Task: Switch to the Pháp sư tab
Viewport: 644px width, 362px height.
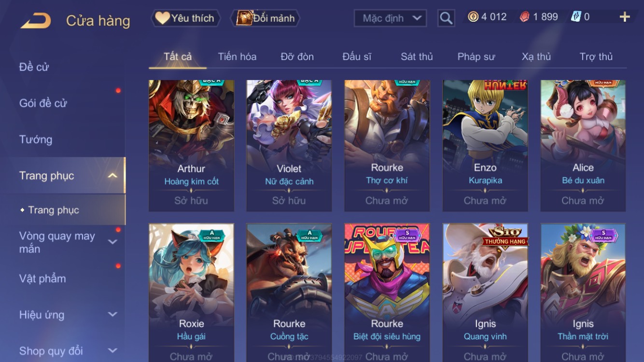Action: pos(476,56)
